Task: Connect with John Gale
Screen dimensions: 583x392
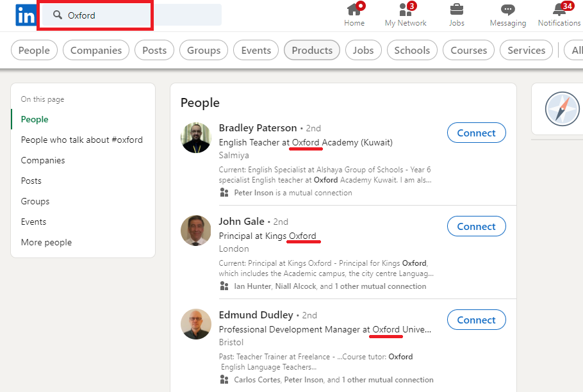Action: click(476, 226)
